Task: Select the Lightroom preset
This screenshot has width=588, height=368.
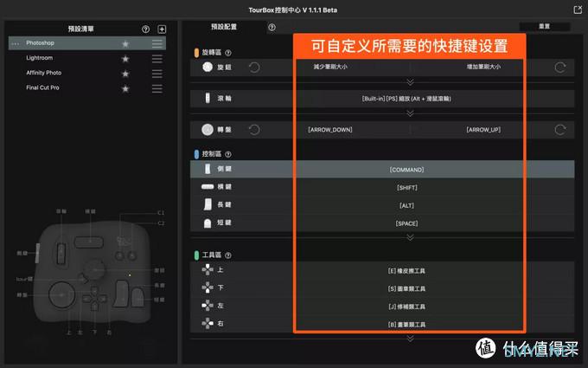Action: pyautogui.click(x=40, y=58)
